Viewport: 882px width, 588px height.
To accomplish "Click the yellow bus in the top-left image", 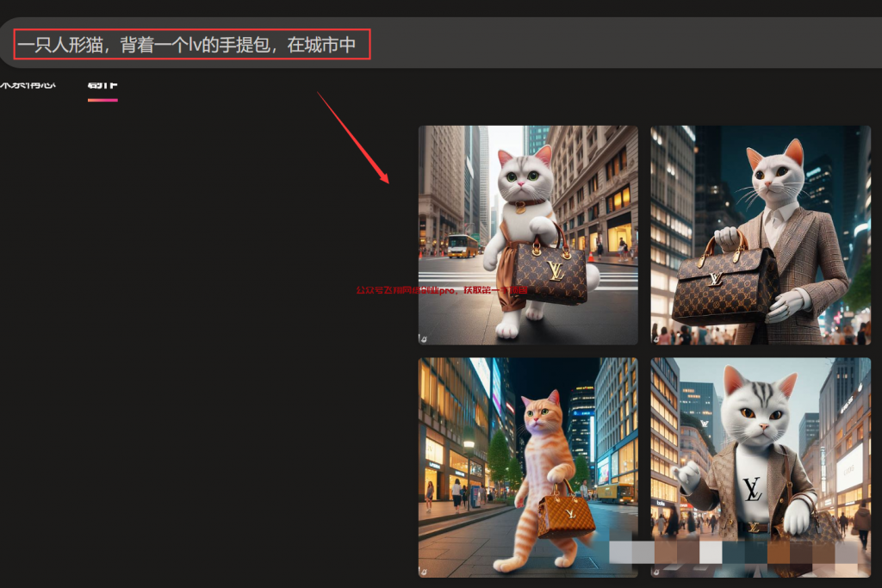I will point(462,246).
